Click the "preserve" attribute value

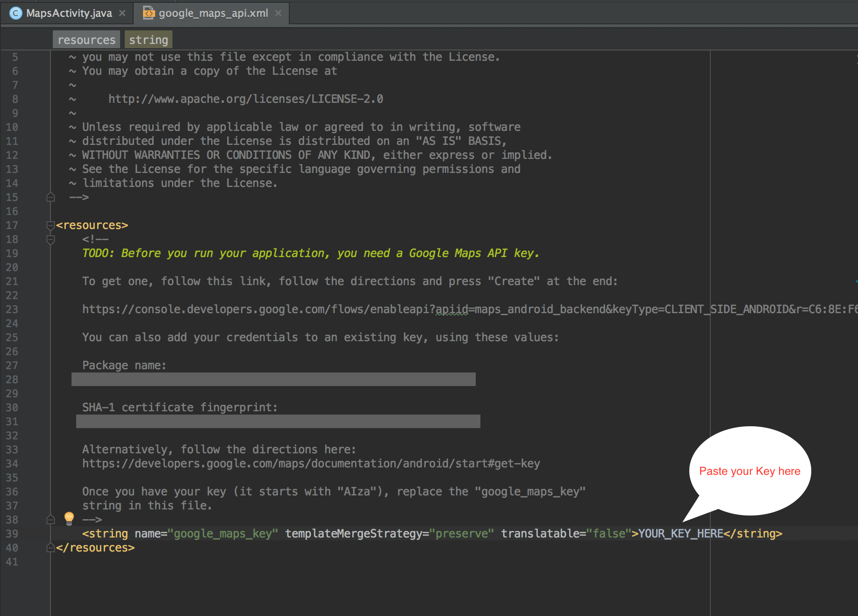(462, 534)
